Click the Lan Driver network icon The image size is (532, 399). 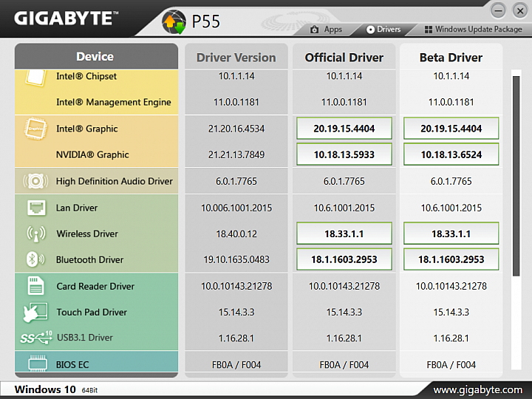click(35, 208)
